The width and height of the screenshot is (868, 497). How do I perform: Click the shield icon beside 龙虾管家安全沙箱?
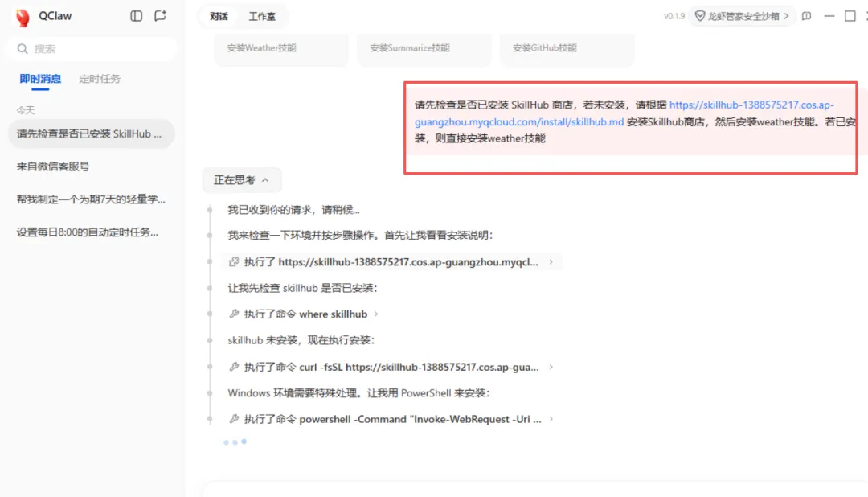tap(700, 16)
